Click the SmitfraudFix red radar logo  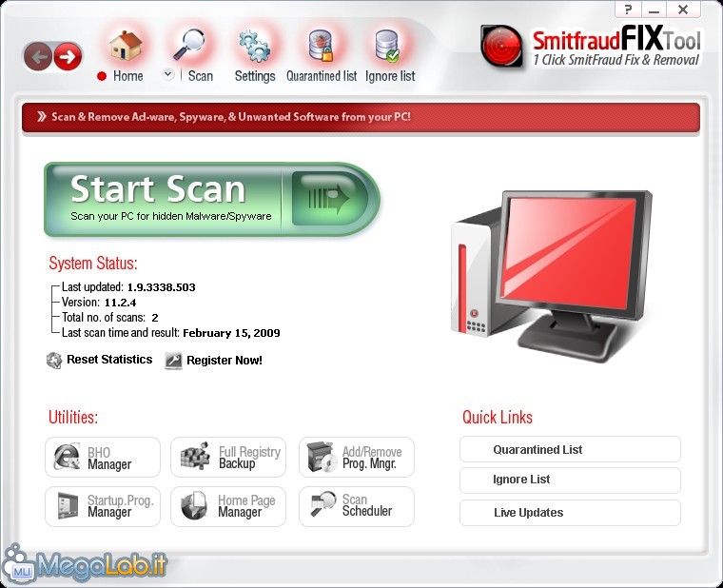point(501,47)
